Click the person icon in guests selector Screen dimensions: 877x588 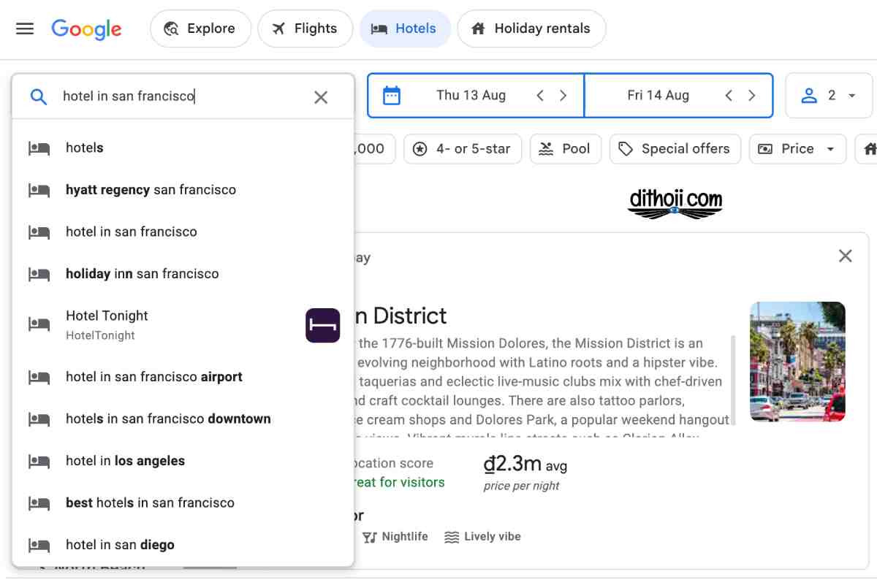(809, 96)
